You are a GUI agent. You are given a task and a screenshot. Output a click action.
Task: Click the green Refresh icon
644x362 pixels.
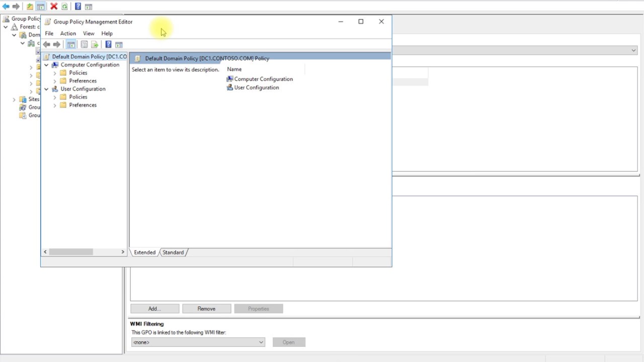tap(65, 7)
